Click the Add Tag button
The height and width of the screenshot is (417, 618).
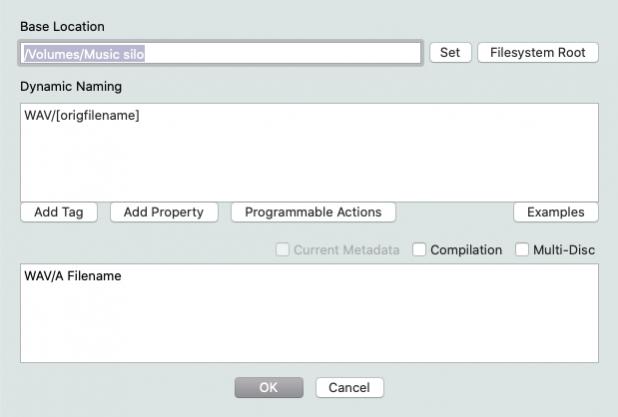pyautogui.click(x=59, y=212)
